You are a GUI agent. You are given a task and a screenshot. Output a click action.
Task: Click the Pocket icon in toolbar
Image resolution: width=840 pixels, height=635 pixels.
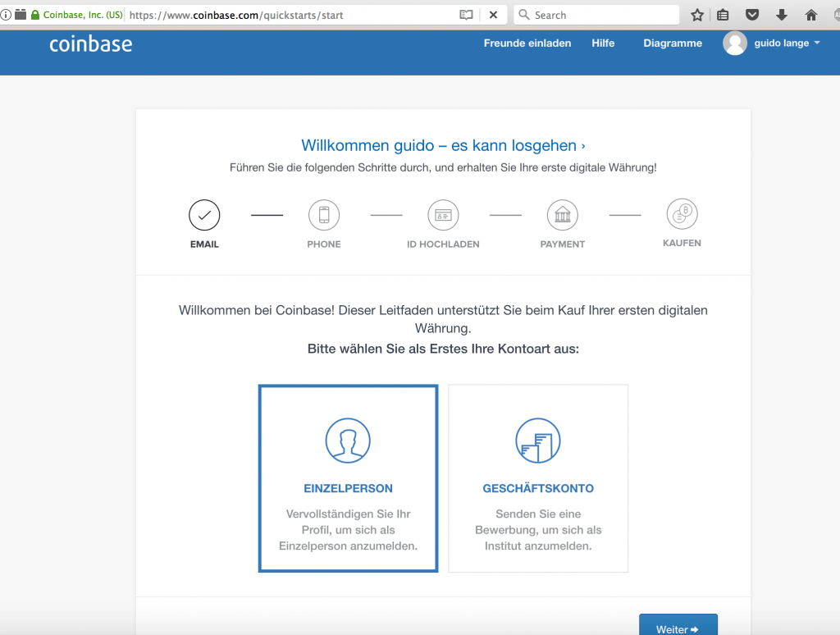pos(752,15)
